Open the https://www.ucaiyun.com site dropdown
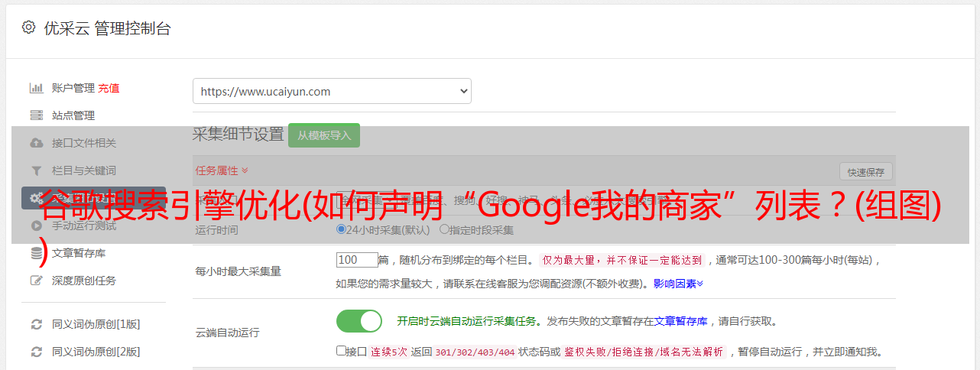This screenshot has height=370, width=980. click(332, 91)
